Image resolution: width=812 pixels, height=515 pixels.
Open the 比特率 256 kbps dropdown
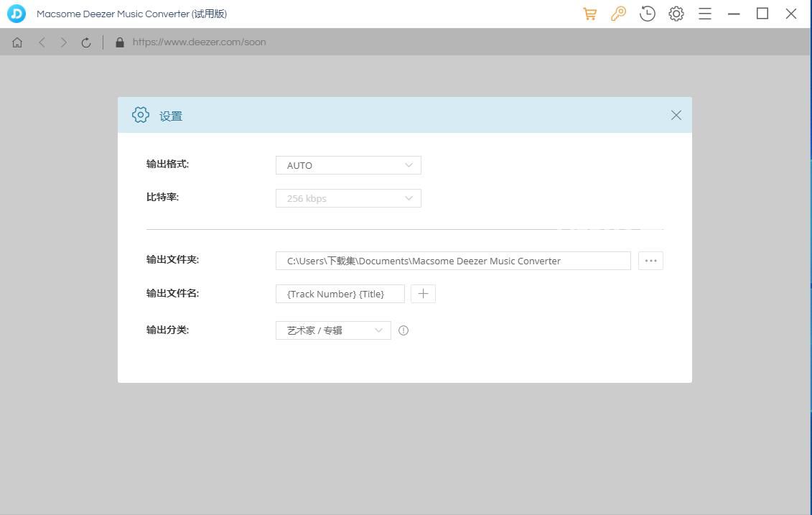tap(348, 198)
